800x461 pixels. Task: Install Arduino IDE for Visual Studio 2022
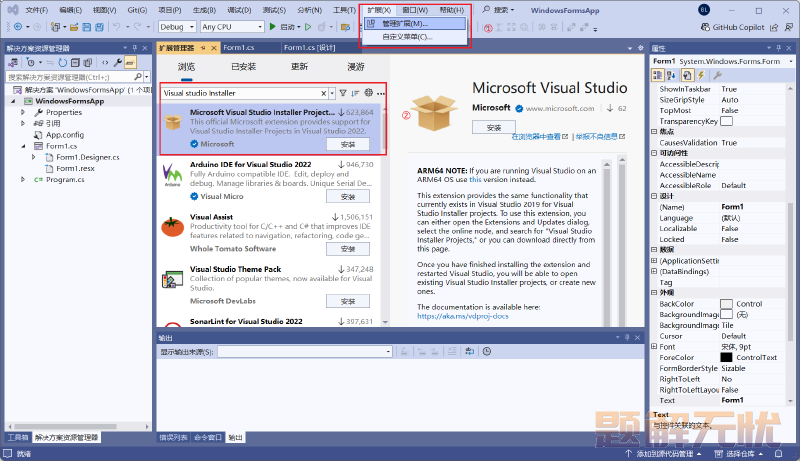click(347, 197)
